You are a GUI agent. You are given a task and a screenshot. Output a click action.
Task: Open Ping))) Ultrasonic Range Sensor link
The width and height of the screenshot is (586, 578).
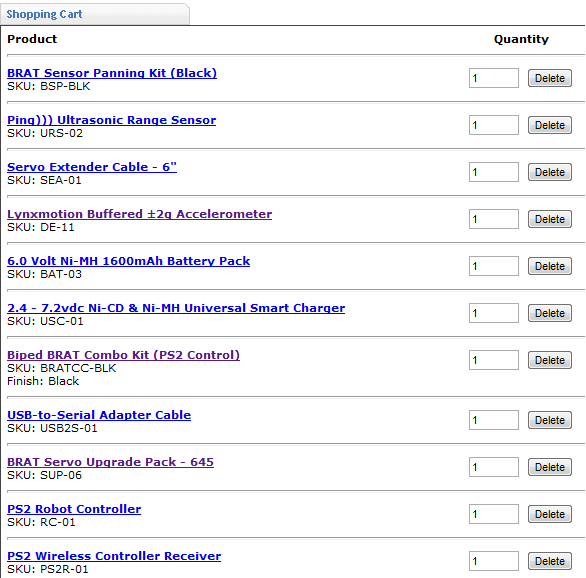pyautogui.click(x=111, y=120)
